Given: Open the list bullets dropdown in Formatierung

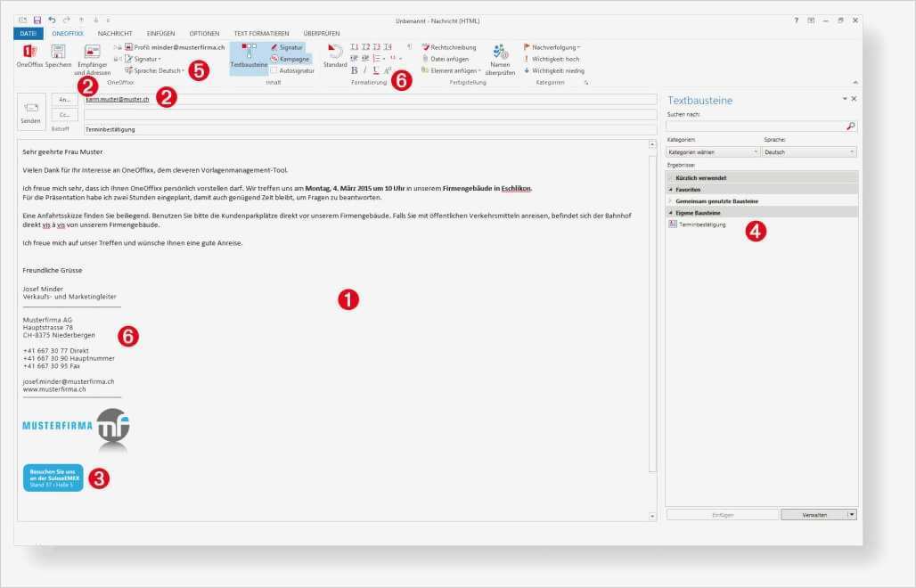Looking at the screenshot, I should click(379, 59).
